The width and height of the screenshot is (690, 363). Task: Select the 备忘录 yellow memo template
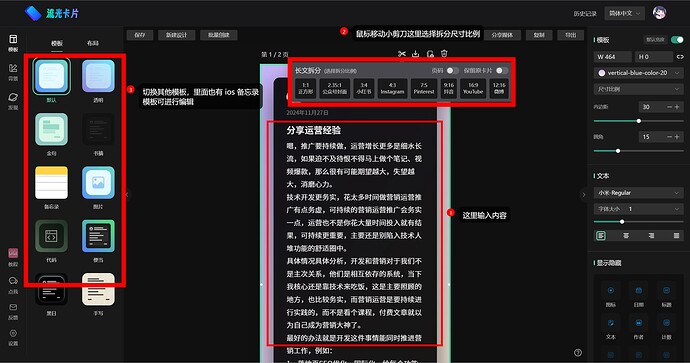(x=51, y=183)
